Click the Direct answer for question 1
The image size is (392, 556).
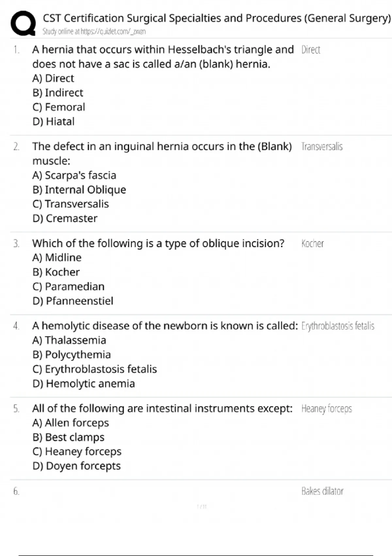311,50
